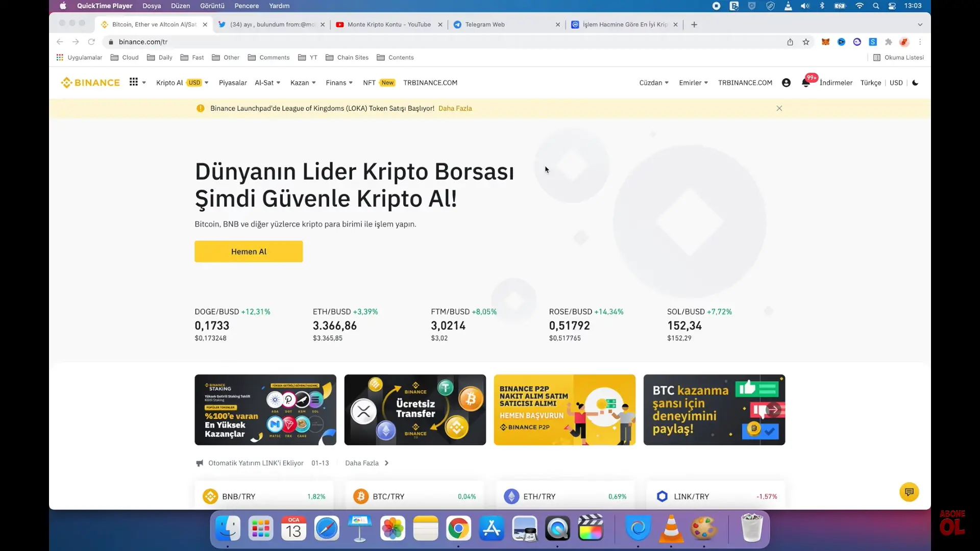Open İndirmeler in the header
This screenshot has height=551, width=980.
[x=836, y=83]
